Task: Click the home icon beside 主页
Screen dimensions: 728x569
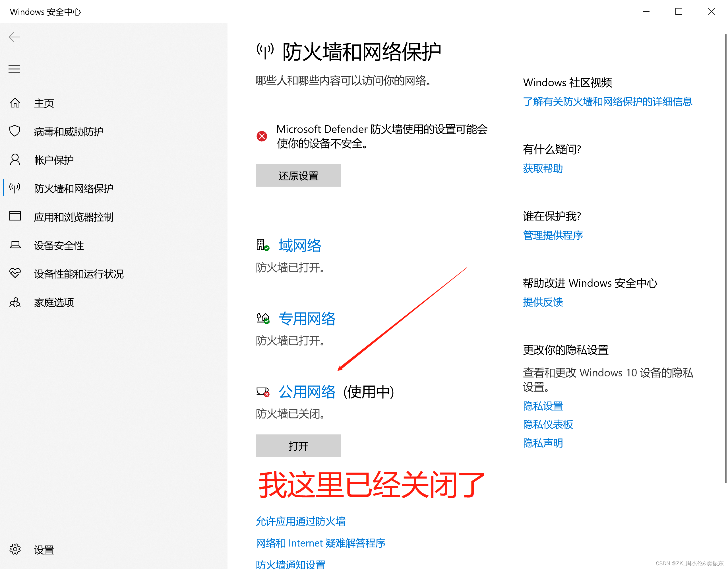Action: tap(15, 103)
